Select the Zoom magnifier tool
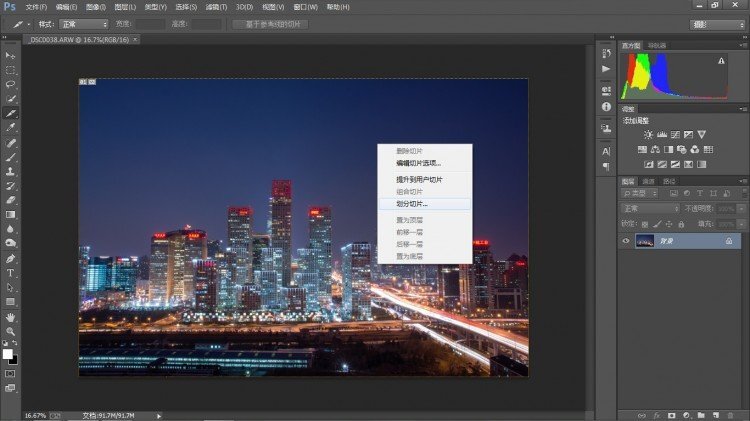 click(11, 330)
